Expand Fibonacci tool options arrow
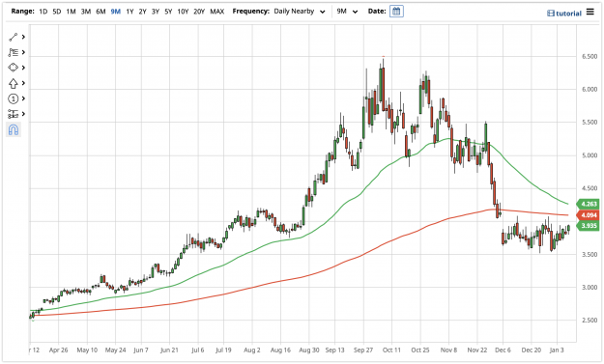The height and width of the screenshot is (364, 604). coord(23,52)
